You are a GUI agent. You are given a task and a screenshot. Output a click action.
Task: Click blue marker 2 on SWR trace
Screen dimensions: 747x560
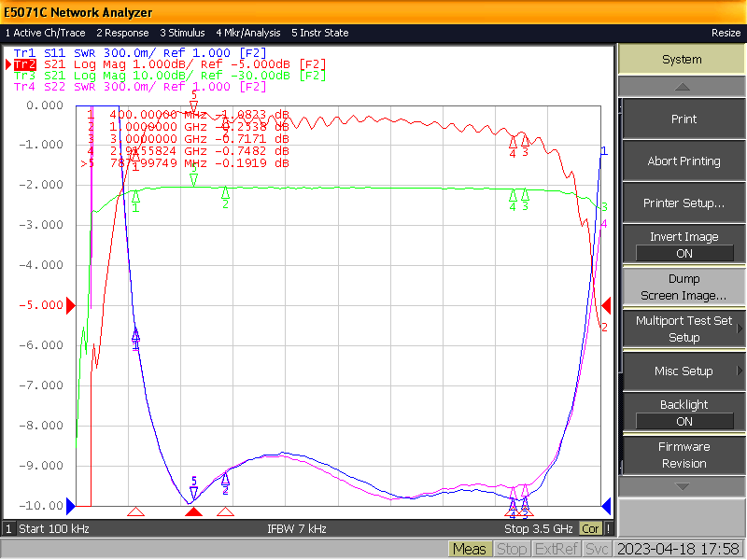coord(225,483)
